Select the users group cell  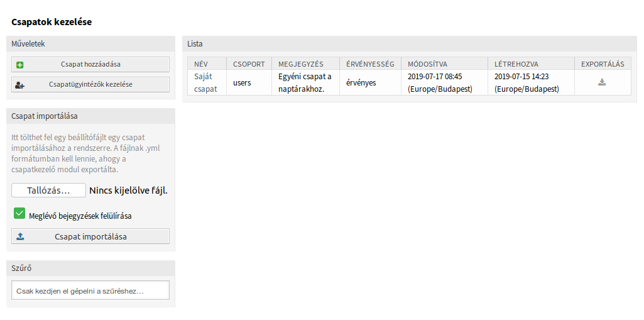coord(249,82)
